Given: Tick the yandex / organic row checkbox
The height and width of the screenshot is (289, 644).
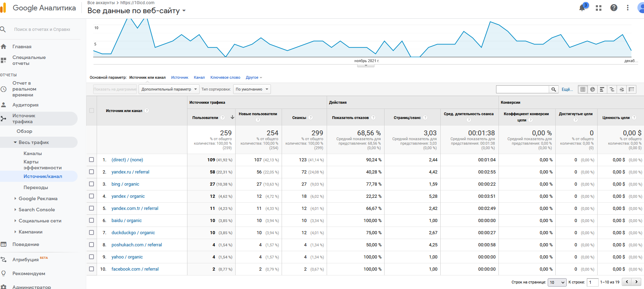Looking at the screenshot, I should click(91, 196).
